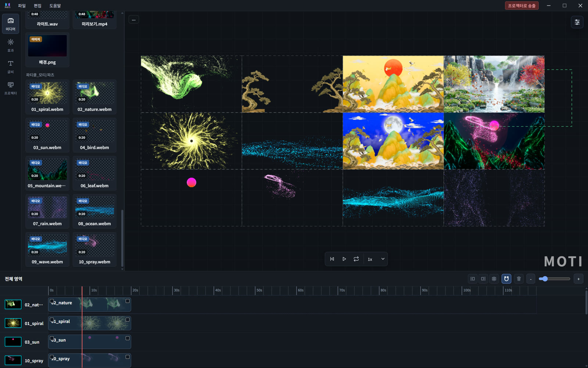
Task: Toggle the magnet snapping button
Action: tap(506, 279)
